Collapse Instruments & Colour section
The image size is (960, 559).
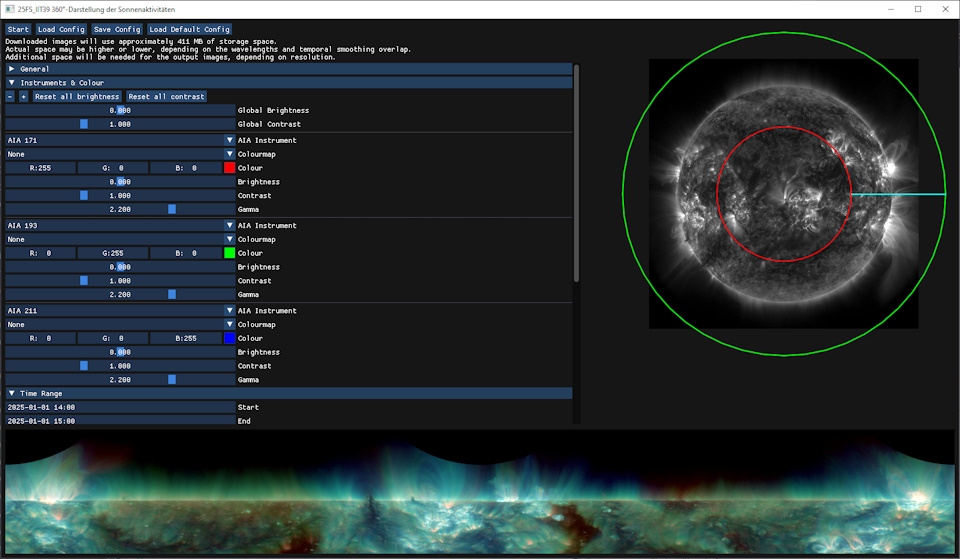pos(289,83)
